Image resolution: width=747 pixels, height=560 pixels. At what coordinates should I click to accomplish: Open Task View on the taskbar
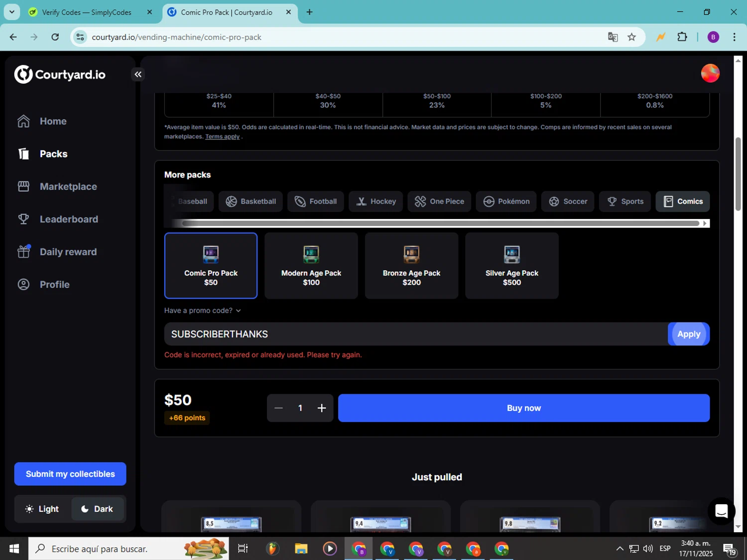tap(243, 549)
